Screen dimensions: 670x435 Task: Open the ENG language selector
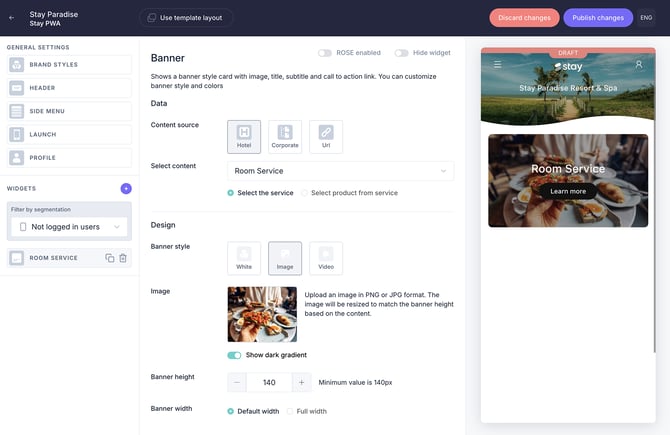tap(646, 17)
